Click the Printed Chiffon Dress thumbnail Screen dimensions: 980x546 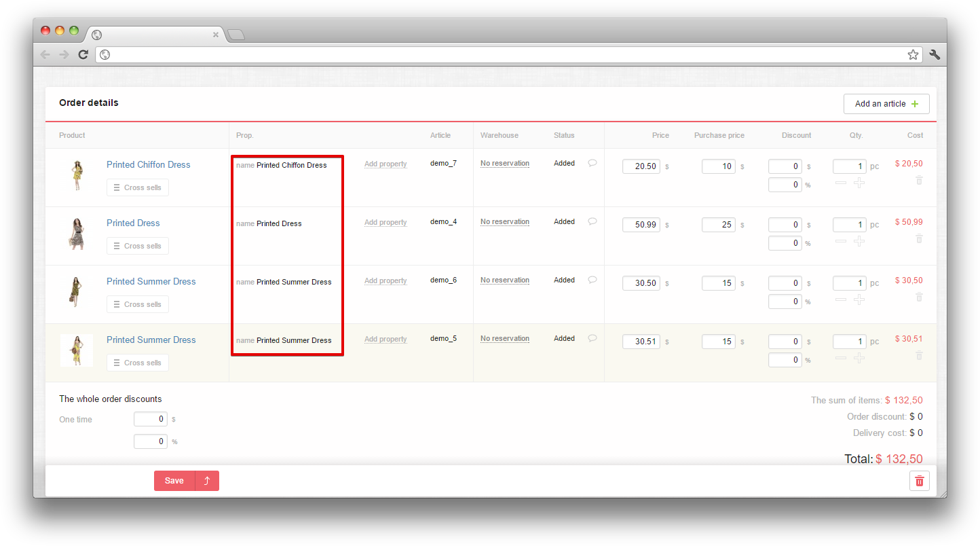(77, 175)
